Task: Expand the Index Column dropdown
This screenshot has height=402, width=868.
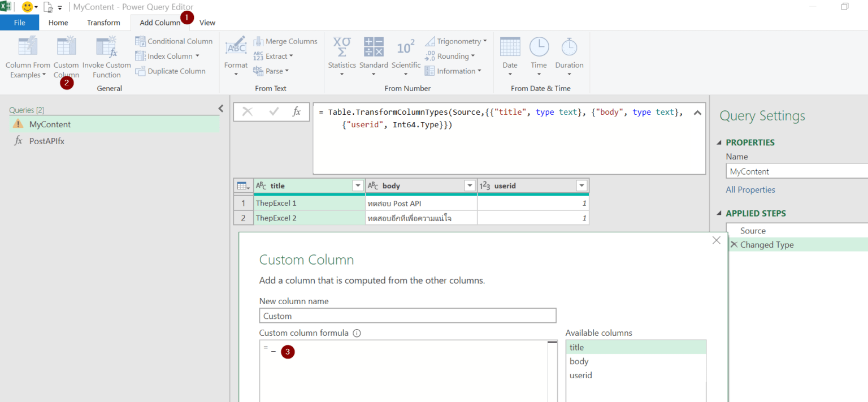Action: [x=197, y=56]
